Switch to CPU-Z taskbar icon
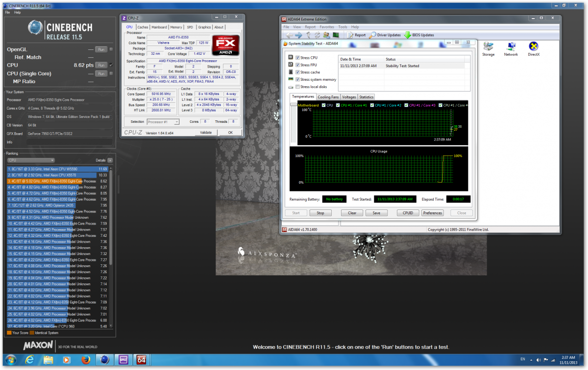 tap(122, 360)
